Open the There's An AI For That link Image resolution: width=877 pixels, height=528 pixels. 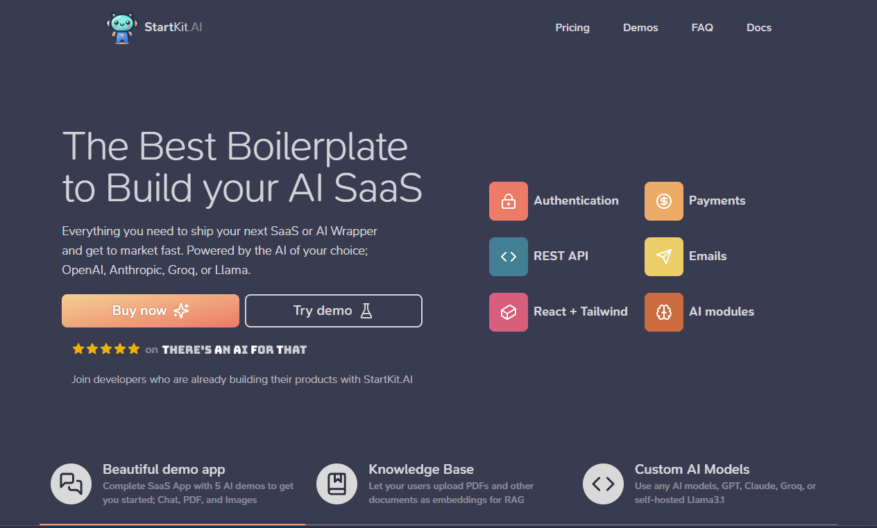(234, 350)
